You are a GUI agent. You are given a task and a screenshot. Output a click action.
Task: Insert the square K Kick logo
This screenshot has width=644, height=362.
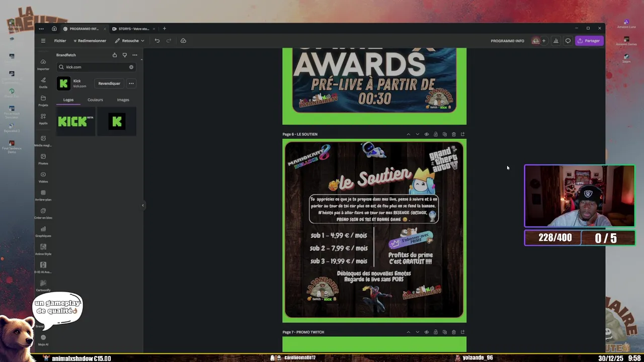point(117,121)
